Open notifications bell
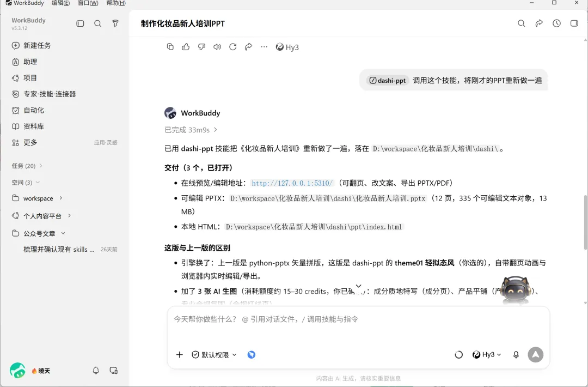This screenshot has width=588, height=387. click(96, 371)
